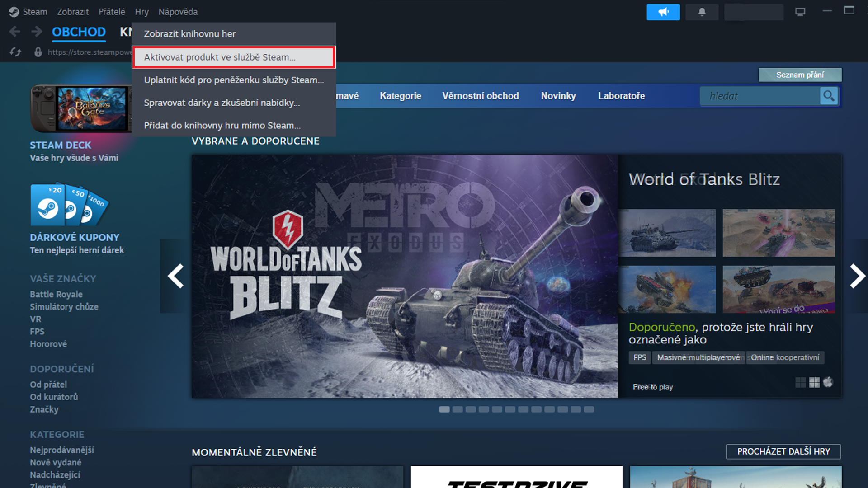The width and height of the screenshot is (868, 488).
Task: Open the VR tag link
Action: (36, 319)
